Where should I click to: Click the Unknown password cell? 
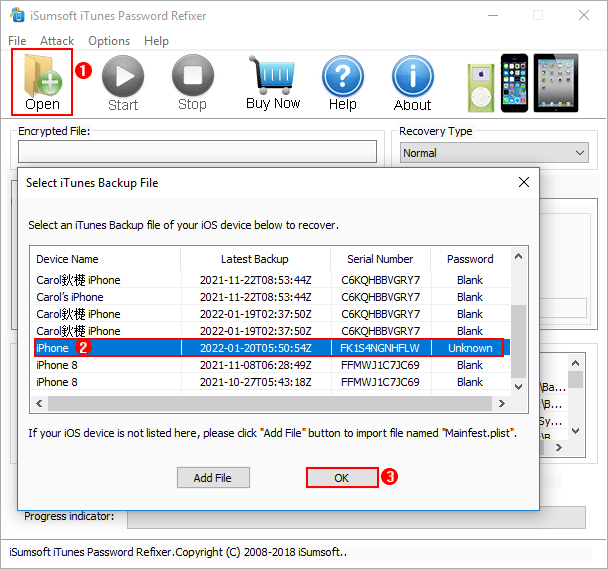click(x=470, y=348)
